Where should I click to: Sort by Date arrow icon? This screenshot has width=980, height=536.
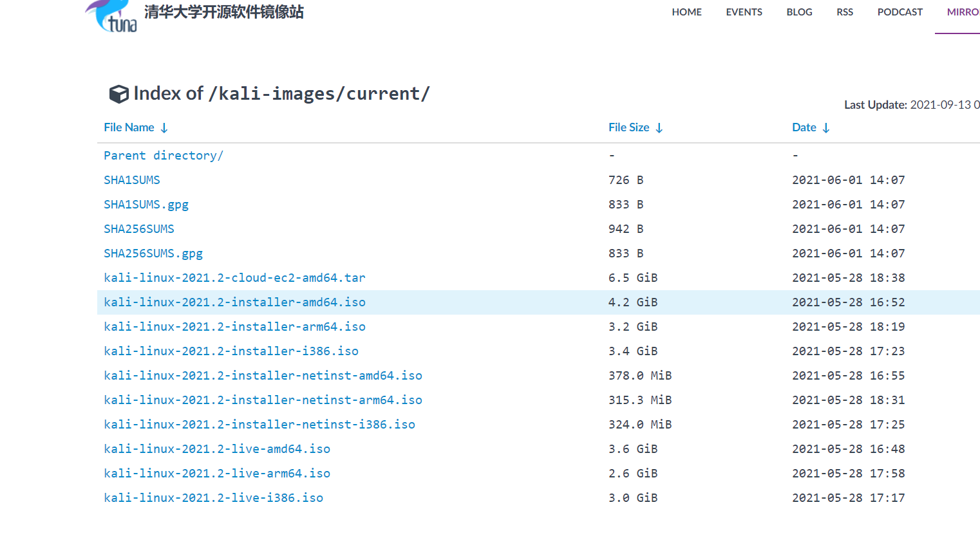click(826, 128)
